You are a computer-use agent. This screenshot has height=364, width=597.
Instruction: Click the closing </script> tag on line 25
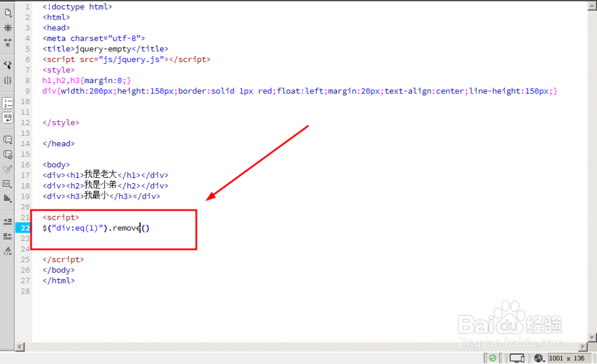click(63, 260)
